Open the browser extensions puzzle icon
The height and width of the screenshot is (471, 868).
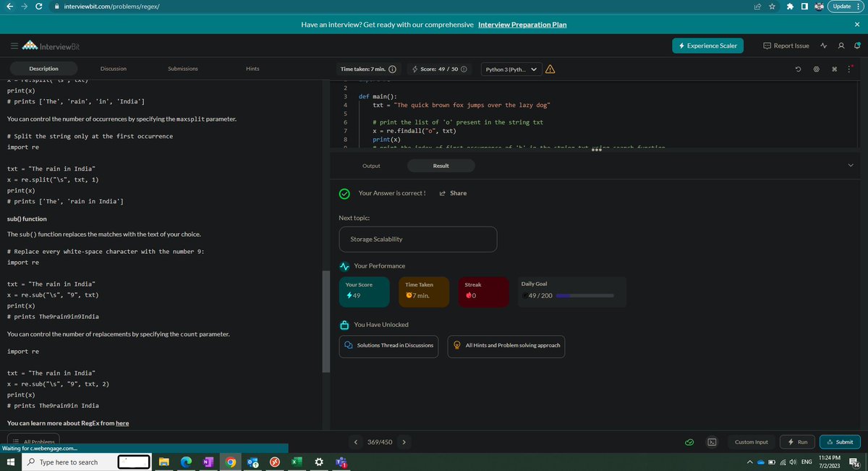click(790, 7)
